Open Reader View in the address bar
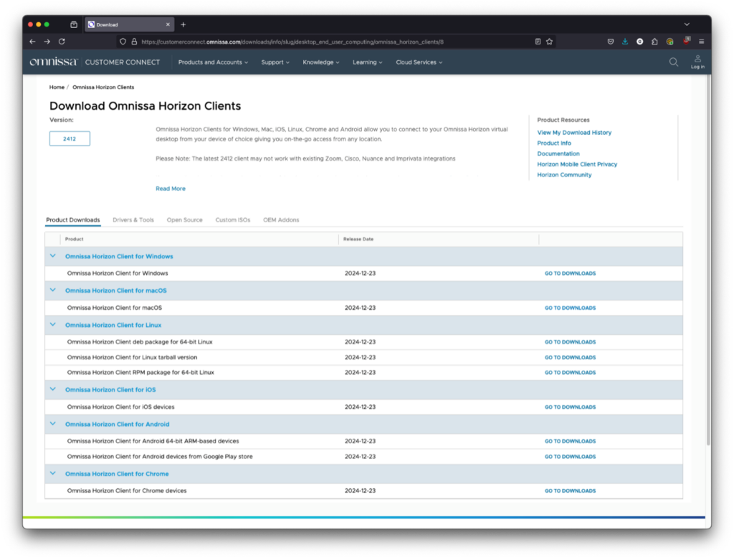The image size is (734, 560). pos(538,41)
